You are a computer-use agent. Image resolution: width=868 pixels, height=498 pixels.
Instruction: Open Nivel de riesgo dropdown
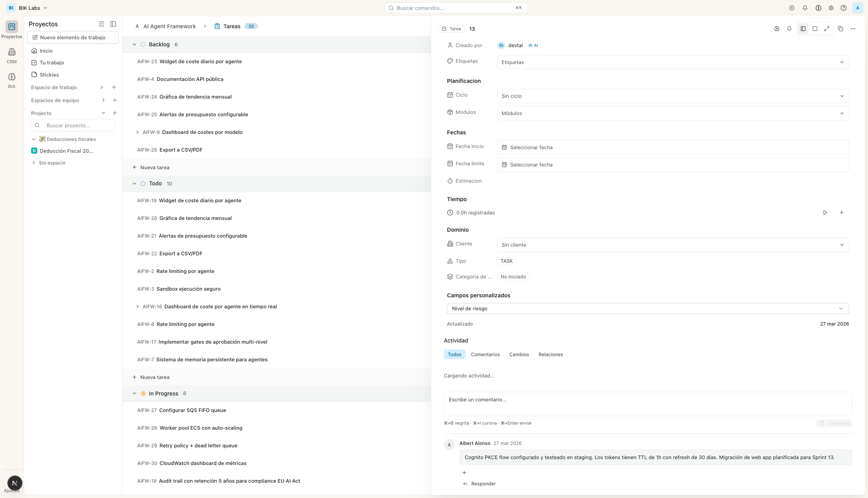click(x=647, y=308)
